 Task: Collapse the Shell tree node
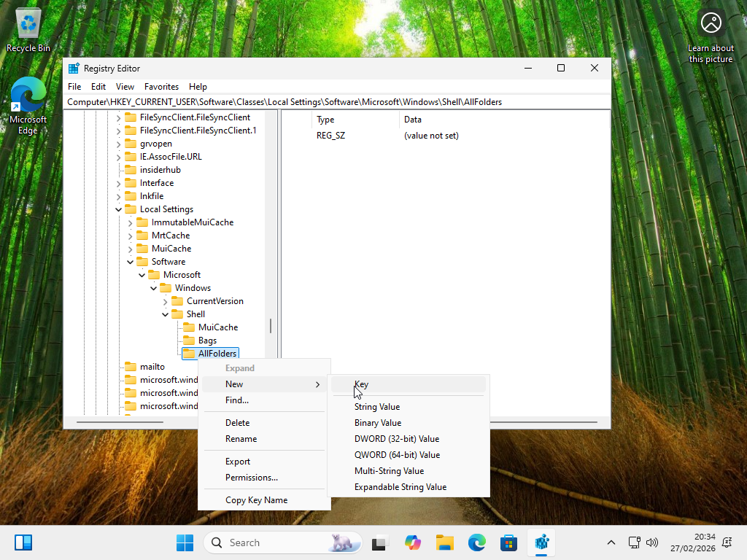click(166, 314)
